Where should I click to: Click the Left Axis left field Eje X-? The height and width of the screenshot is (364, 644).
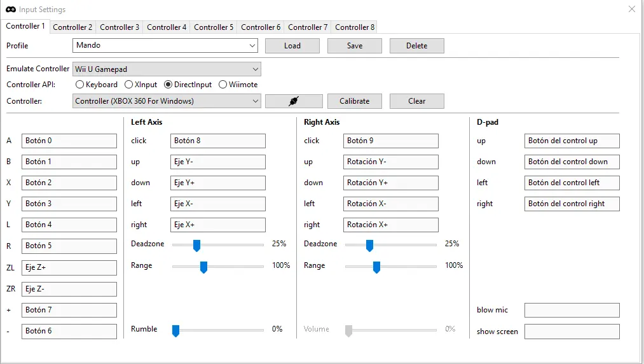[x=217, y=204]
